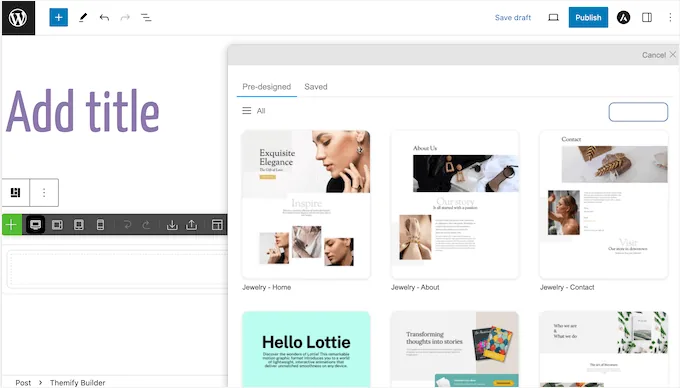Switch builder to tablet landscape view
680x388 pixels.
coord(57,225)
